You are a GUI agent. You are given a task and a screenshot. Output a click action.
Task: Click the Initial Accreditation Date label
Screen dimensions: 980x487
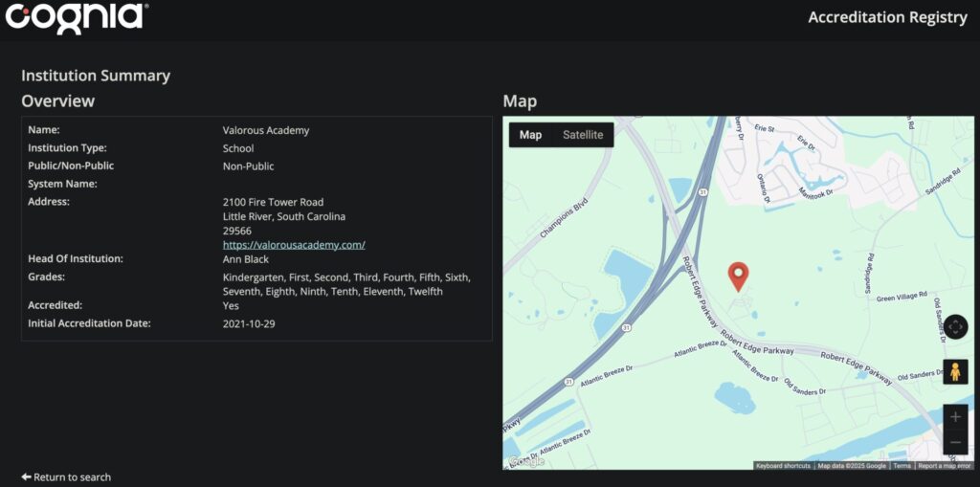click(89, 323)
